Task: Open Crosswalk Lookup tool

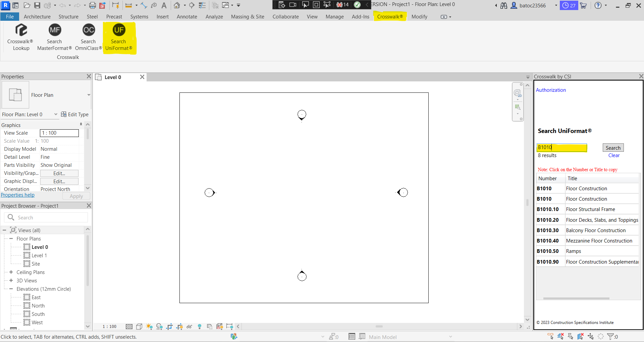Action: [21, 37]
